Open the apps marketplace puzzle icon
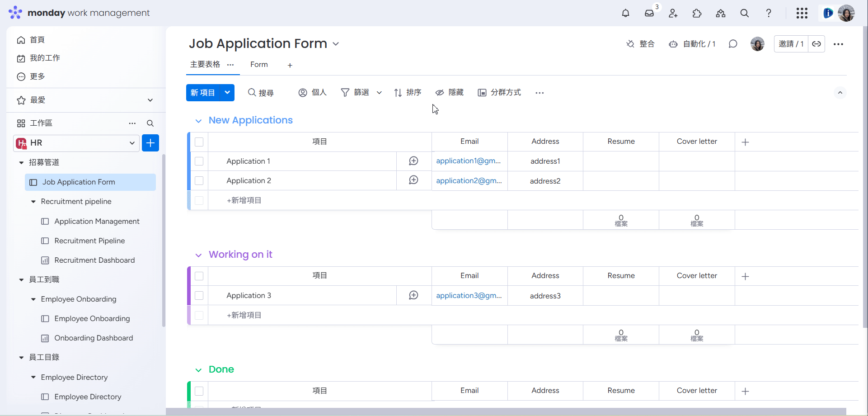This screenshot has width=868, height=416. point(697,13)
